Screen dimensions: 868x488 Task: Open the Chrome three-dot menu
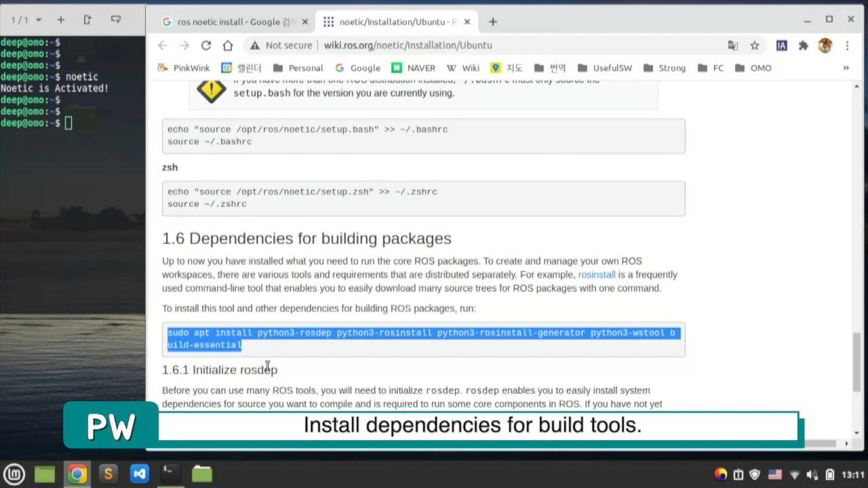(x=847, y=45)
